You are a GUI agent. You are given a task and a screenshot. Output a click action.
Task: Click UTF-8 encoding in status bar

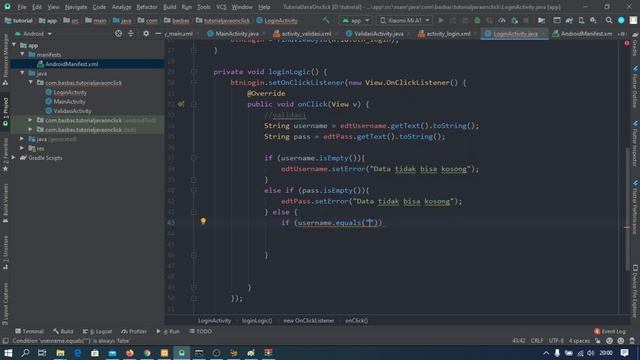pyautogui.click(x=556, y=340)
